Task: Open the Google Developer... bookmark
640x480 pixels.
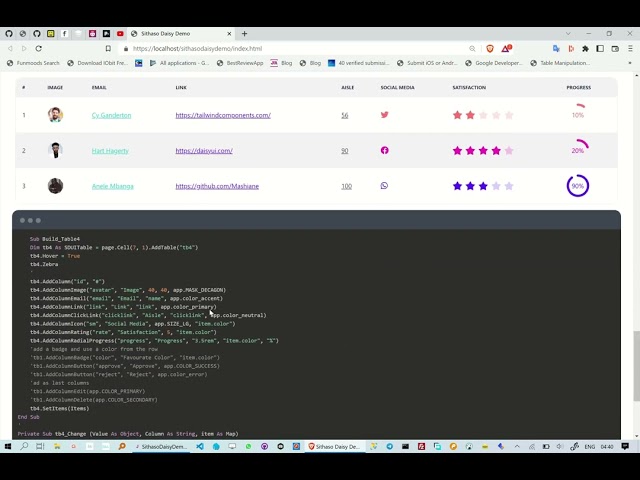Action: [493, 63]
